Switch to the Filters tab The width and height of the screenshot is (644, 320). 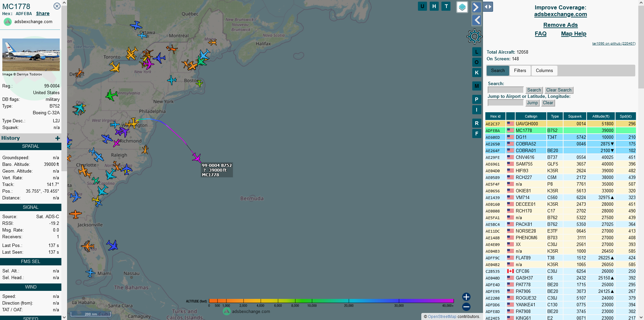pyautogui.click(x=520, y=71)
